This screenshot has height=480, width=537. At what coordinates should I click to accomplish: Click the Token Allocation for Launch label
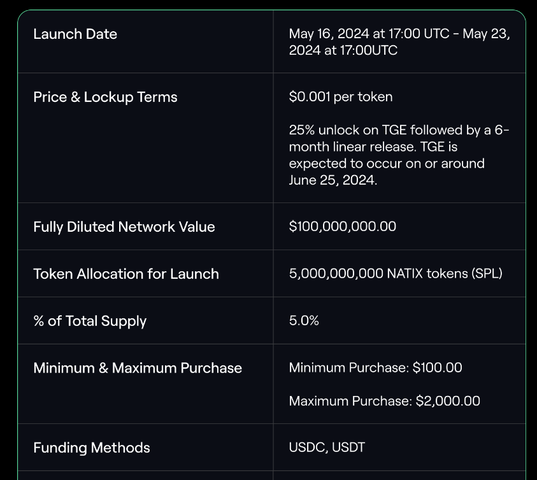click(x=126, y=274)
